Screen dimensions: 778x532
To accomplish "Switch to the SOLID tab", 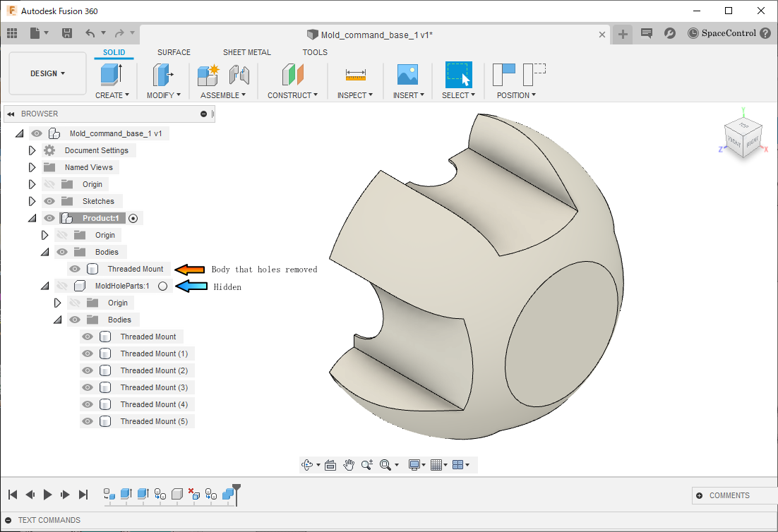I will 114,52.
